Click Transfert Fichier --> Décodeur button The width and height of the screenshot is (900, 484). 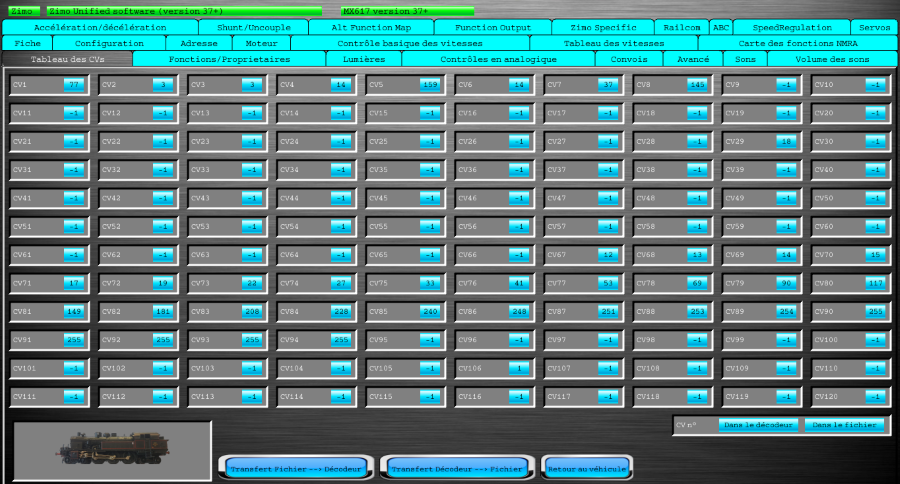296,468
